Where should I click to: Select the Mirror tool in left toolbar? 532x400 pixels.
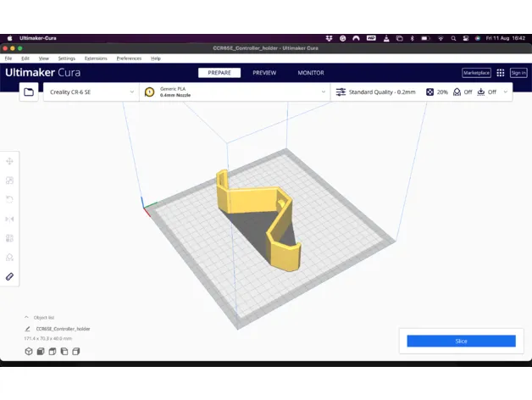[9, 219]
